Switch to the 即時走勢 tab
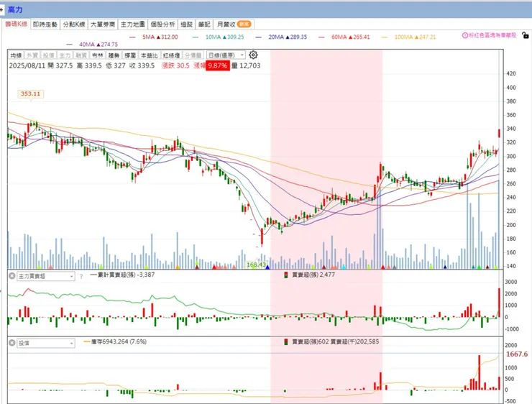 coord(45,24)
